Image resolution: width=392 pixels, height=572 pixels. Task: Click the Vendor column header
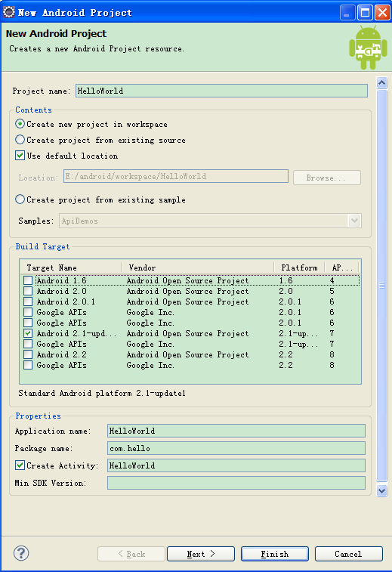pos(197,267)
